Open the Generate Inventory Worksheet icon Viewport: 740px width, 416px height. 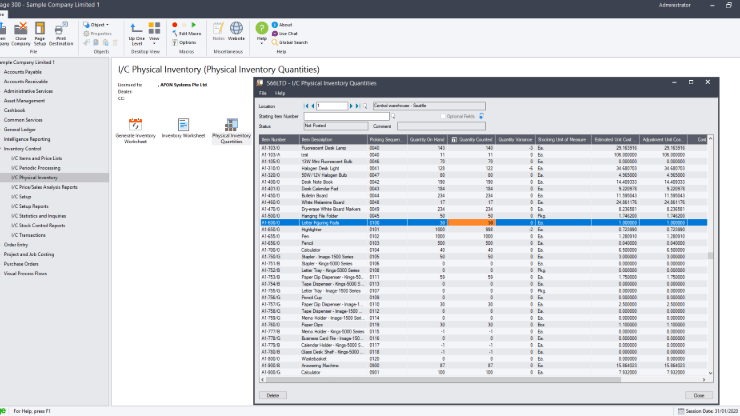coord(135,130)
